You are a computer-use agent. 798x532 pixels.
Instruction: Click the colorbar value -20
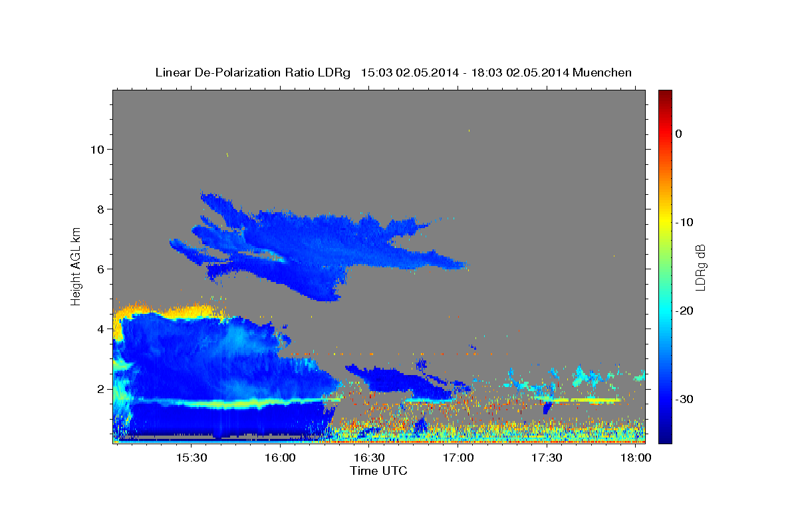pos(684,311)
